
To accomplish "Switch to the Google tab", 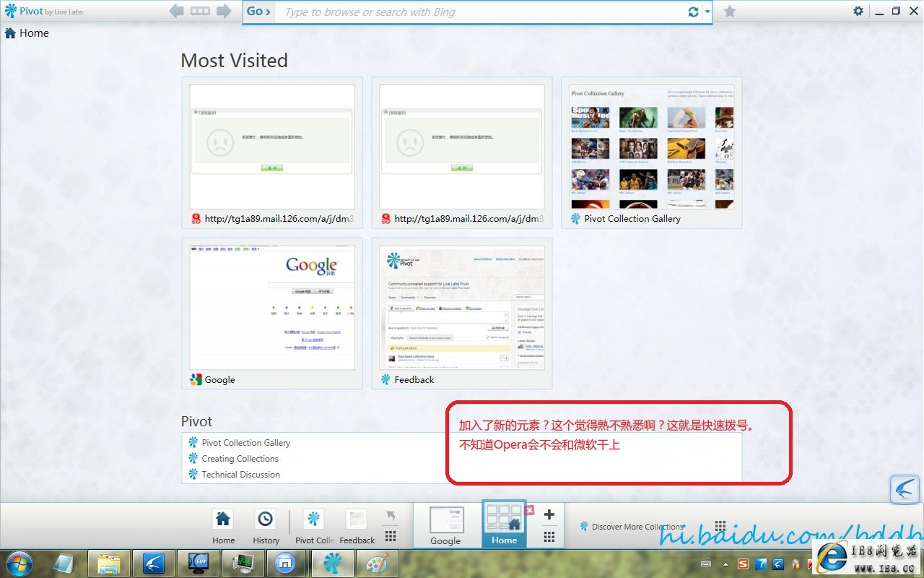I will coord(445,526).
